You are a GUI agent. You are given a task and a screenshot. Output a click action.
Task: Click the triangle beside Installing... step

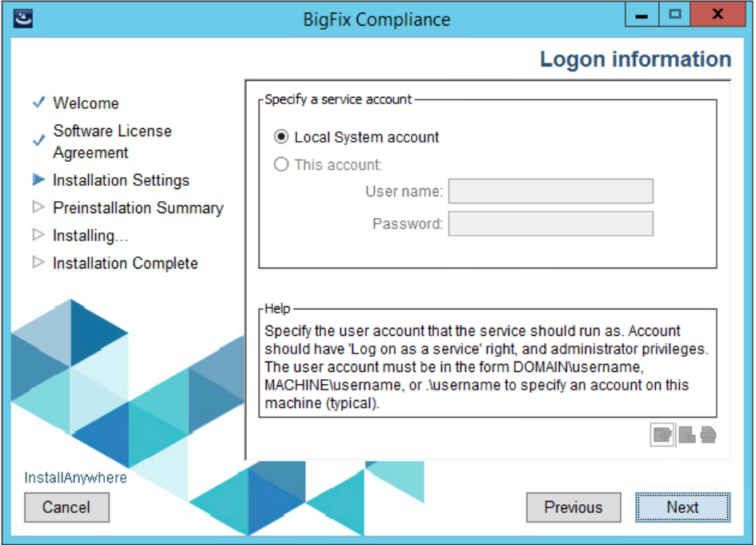click(38, 236)
